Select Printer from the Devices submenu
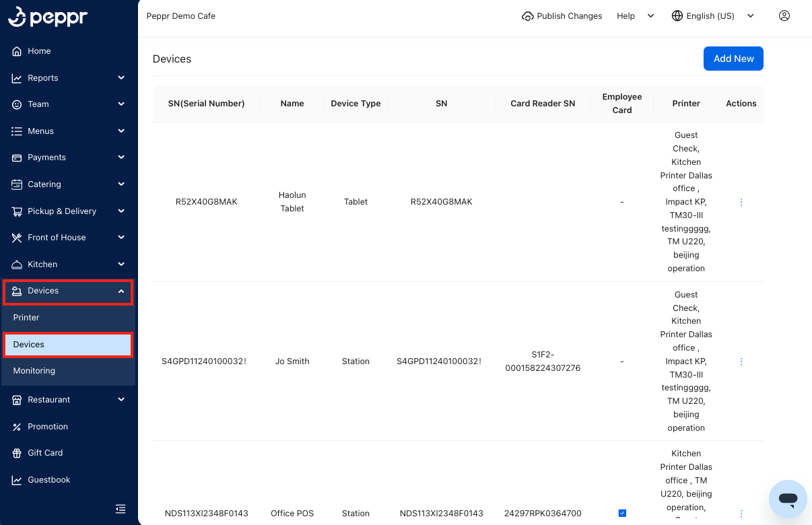Viewport: 812px width, 525px height. 26,317
